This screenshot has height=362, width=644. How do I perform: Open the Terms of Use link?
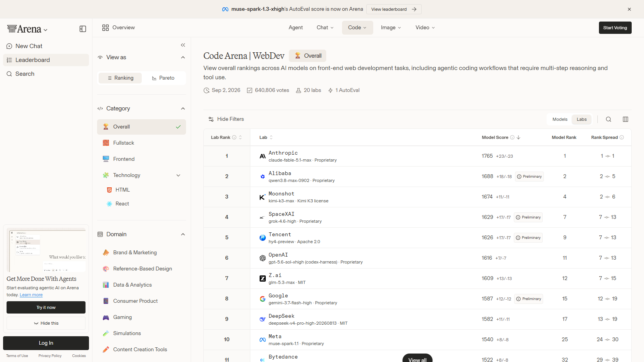[17, 356]
